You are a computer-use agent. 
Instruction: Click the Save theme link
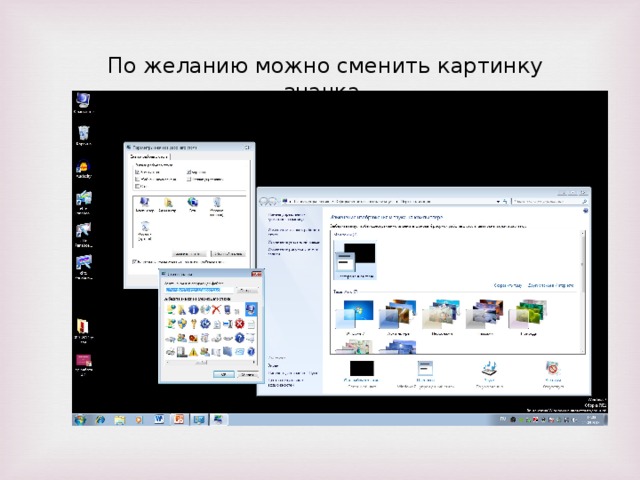pos(508,285)
